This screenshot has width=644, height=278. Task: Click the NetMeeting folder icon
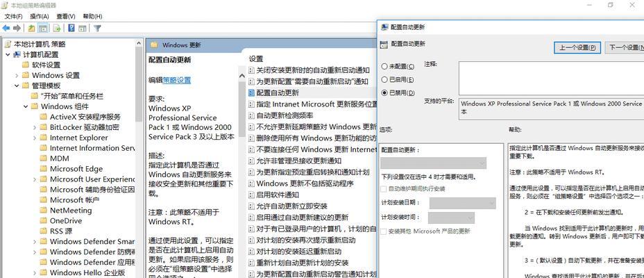tap(44, 211)
